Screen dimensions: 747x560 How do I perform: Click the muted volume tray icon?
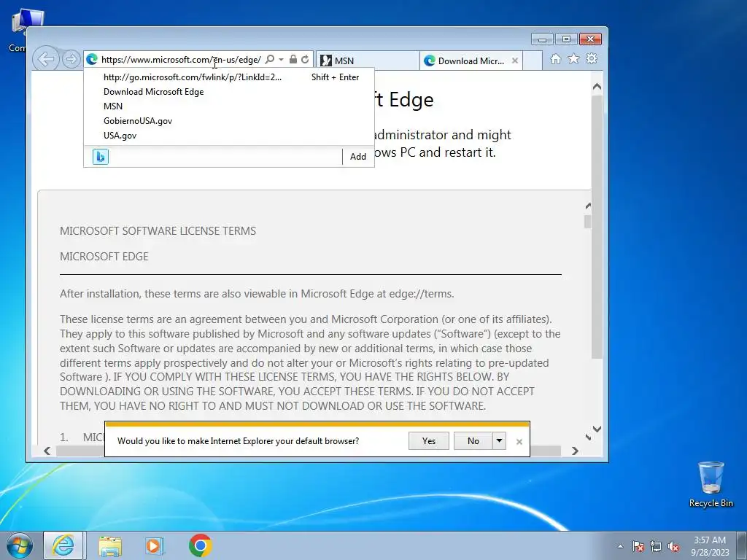[x=673, y=546]
